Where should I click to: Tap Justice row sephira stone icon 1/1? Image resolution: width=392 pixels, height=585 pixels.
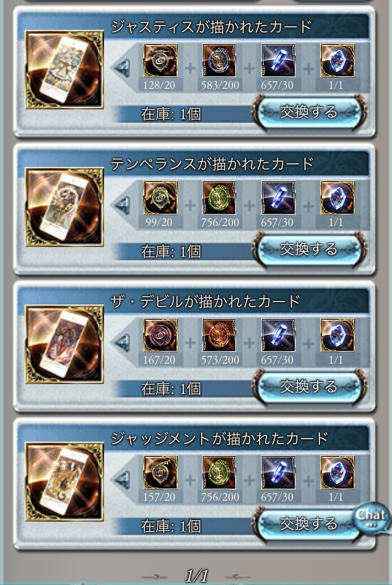[337, 61]
